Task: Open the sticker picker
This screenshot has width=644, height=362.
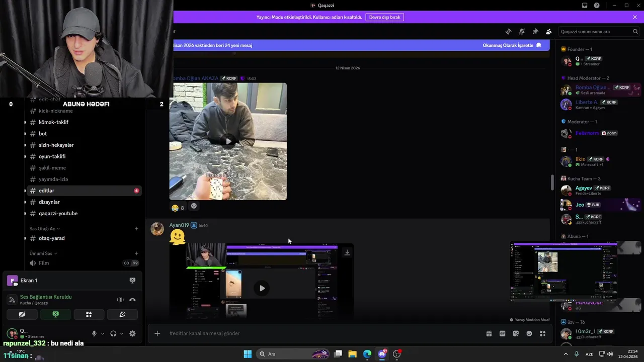Action: pyautogui.click(x=516, y=333)
